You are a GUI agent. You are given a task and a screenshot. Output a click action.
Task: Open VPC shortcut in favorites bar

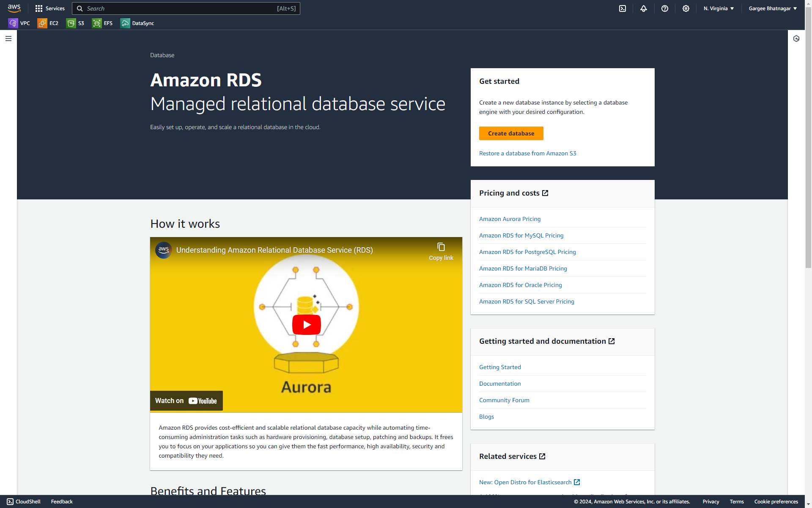click(19, 23)
